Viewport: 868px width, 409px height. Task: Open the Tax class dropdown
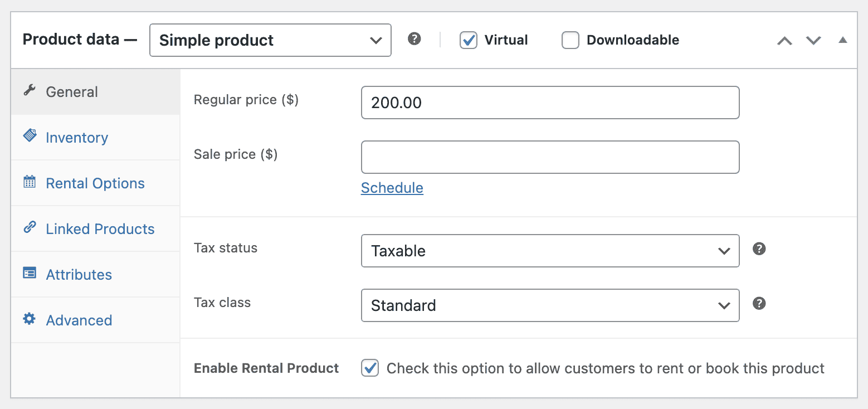[x=550, y=305]
